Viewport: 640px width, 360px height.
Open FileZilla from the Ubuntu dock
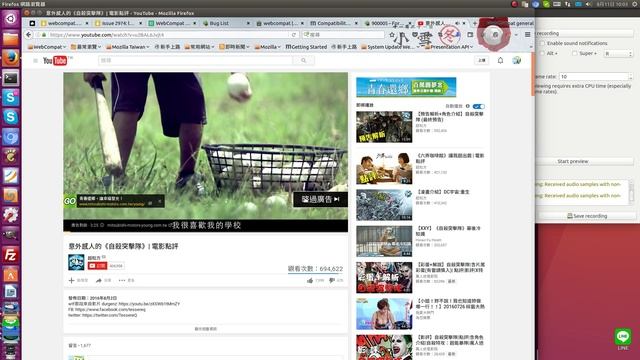pos(11,255)
